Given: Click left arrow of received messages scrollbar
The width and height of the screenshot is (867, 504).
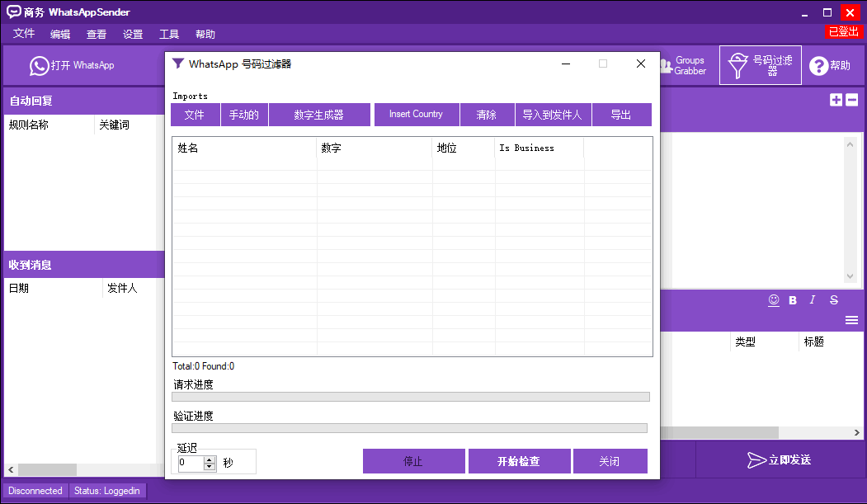Looking at the screenshot, I should [11, 469].
